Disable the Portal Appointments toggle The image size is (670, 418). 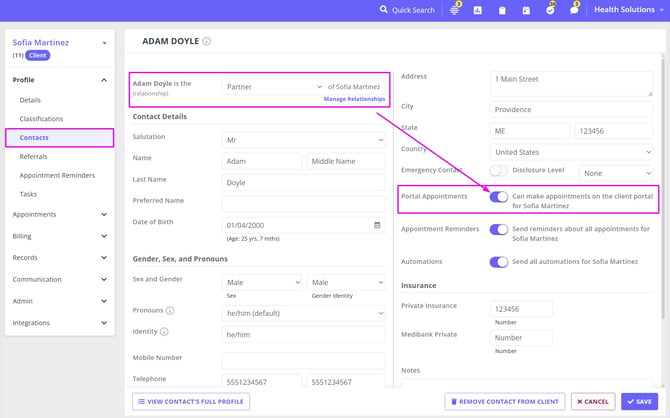point(498,197)
